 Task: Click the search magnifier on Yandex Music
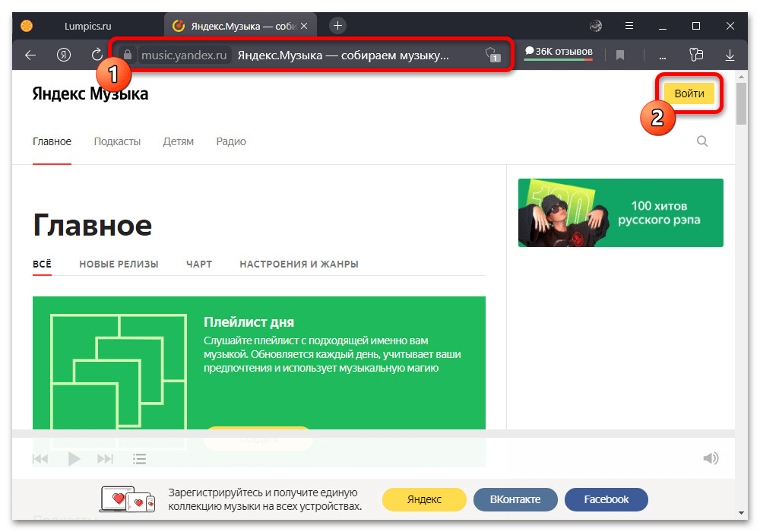[702, 141]
